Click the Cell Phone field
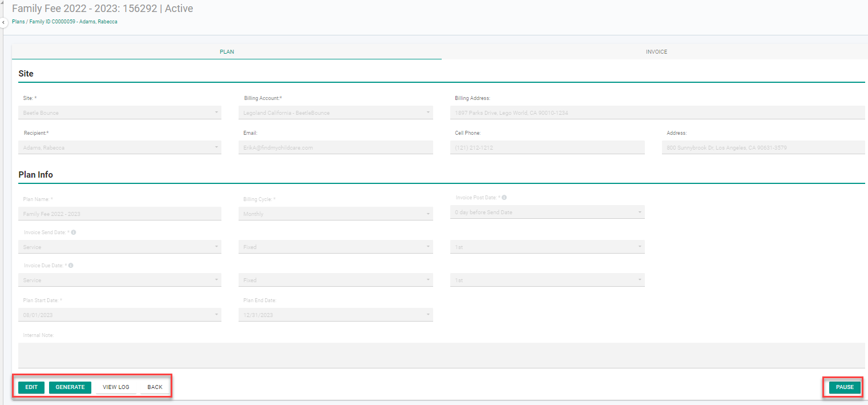Viewport: 868px width, 405px height. [547, 147]
